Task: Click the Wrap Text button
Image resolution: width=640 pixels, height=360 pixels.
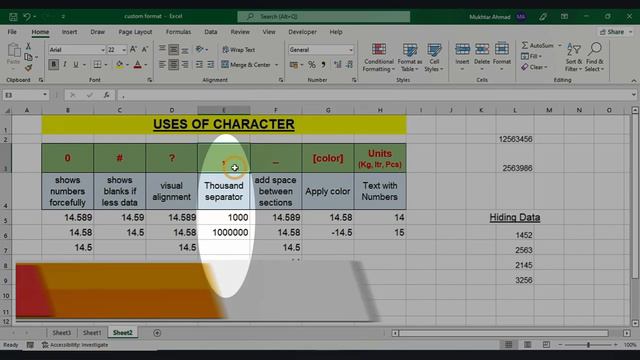Action: [x=239, y=49]
